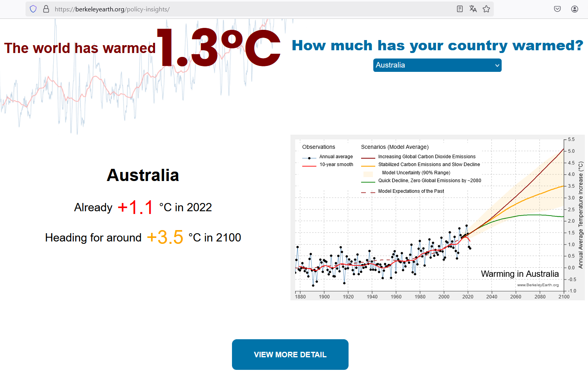Click the translate page icon
This screenshot has width=588, height=373.
(473, 9)
